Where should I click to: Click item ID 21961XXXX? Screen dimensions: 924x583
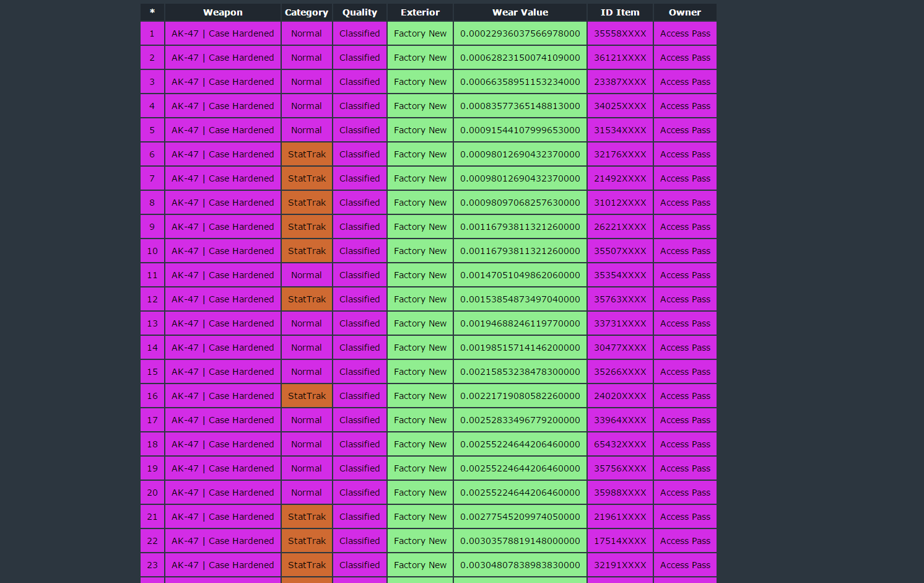click(x=620, y=517)
